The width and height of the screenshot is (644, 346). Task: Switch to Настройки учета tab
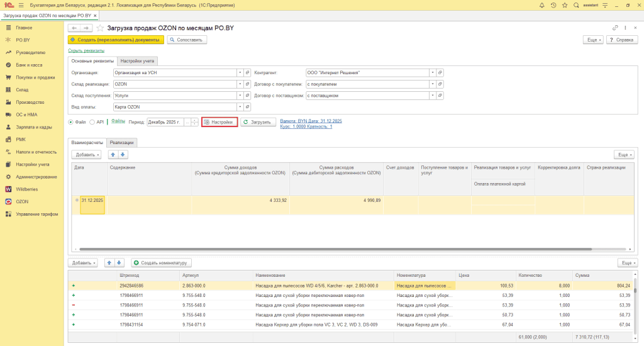coord(137,61)
